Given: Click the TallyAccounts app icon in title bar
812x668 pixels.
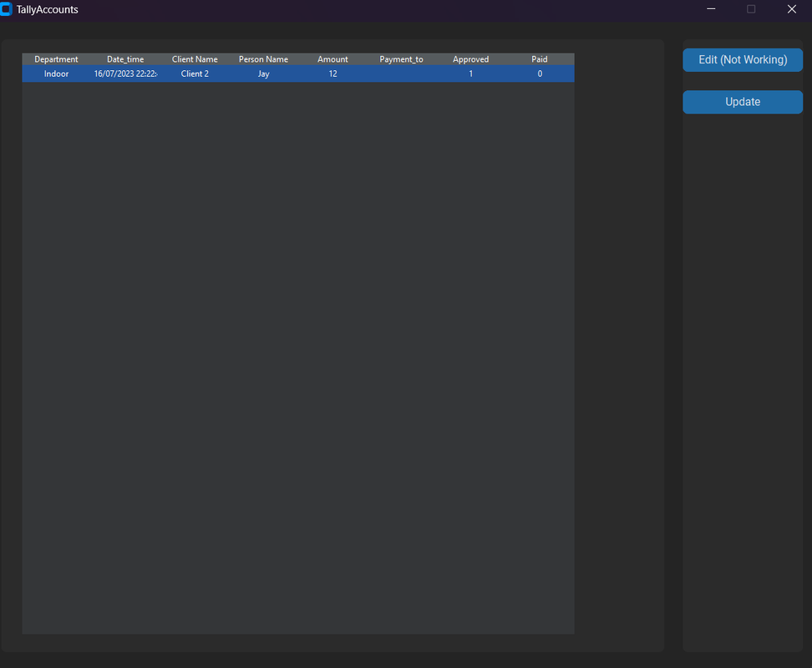Looking at the screenshot, I should tap(6, 9).
